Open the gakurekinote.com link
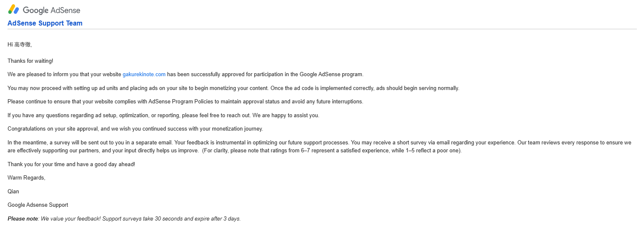 coord(144,74)
